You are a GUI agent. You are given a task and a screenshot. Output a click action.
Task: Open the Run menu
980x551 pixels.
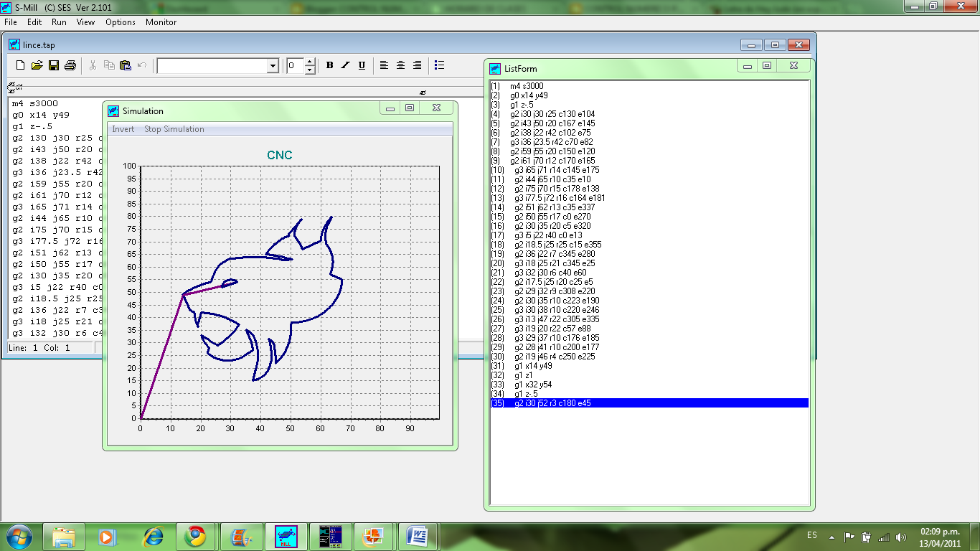(x=59, y=22)
